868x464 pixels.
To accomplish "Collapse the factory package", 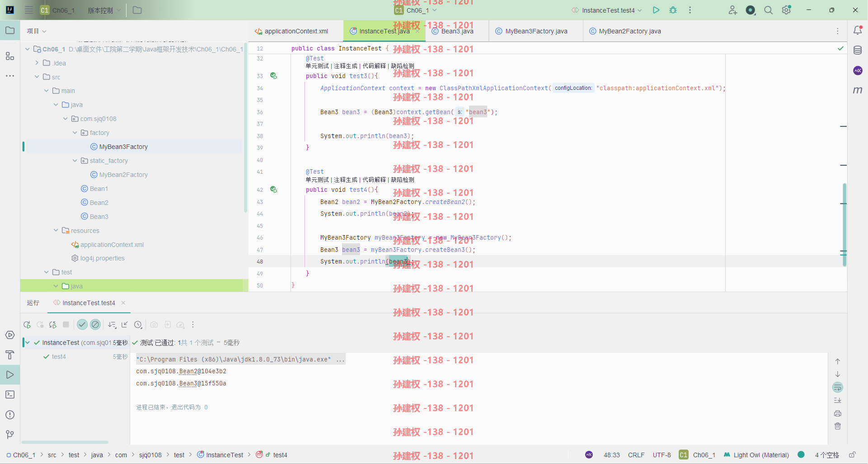I will pyautogui.click(x=75, y=133).
